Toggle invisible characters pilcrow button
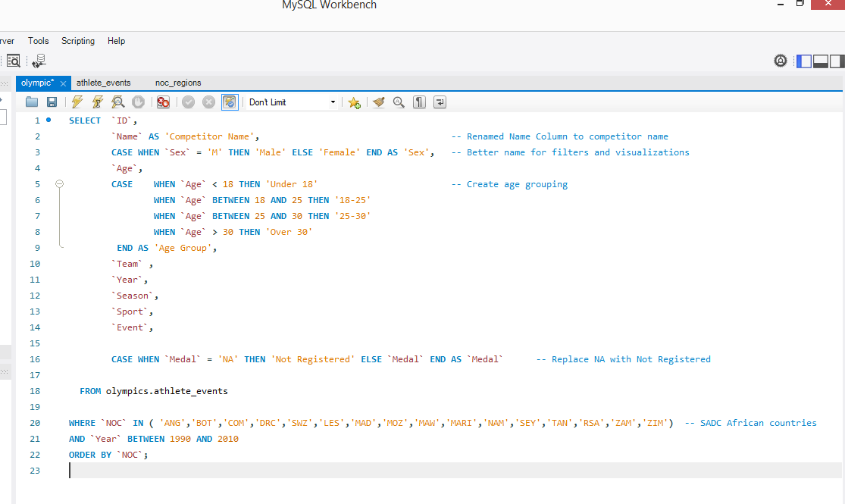 419,102
